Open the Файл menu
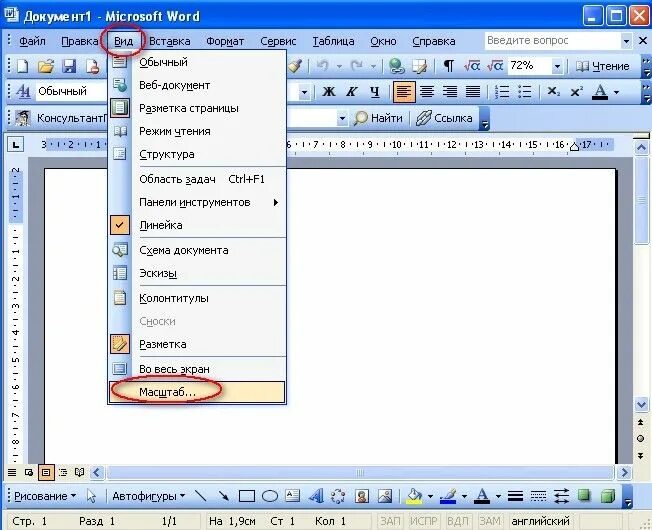The image size is (652, 530). pyautogui.click(x=32, y=41)
